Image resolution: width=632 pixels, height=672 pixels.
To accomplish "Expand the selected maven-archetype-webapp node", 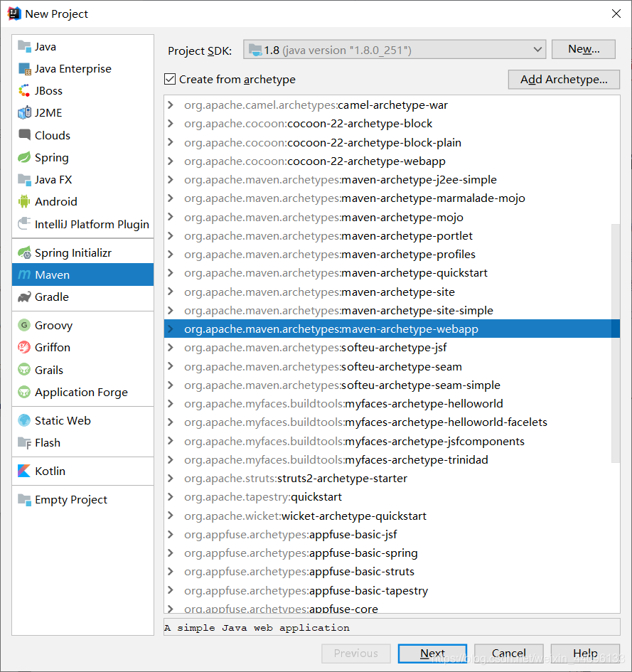I will 171,329.
